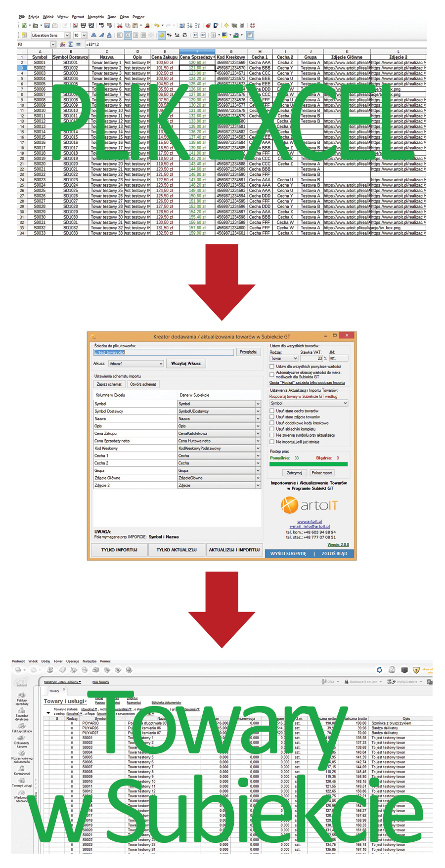Click the green import progress bar
The width and height of the screenshot is (445, 868).
(x=309, y=464)
